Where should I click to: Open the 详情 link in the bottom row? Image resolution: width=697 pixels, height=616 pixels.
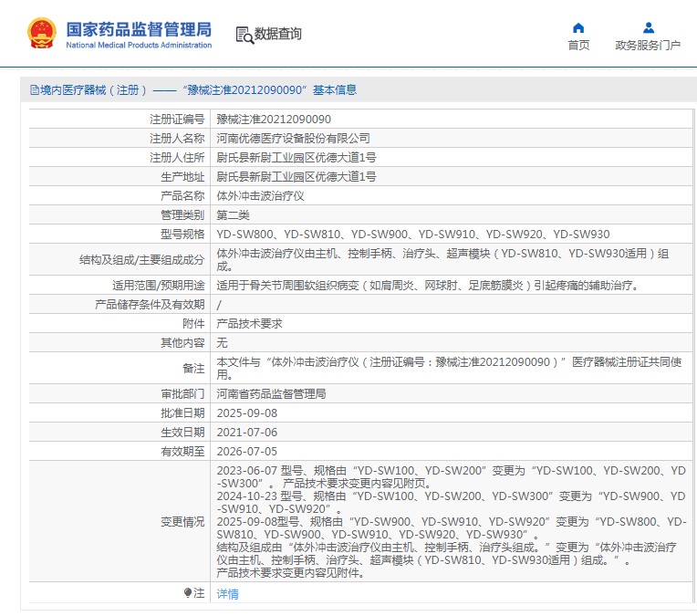227,594
